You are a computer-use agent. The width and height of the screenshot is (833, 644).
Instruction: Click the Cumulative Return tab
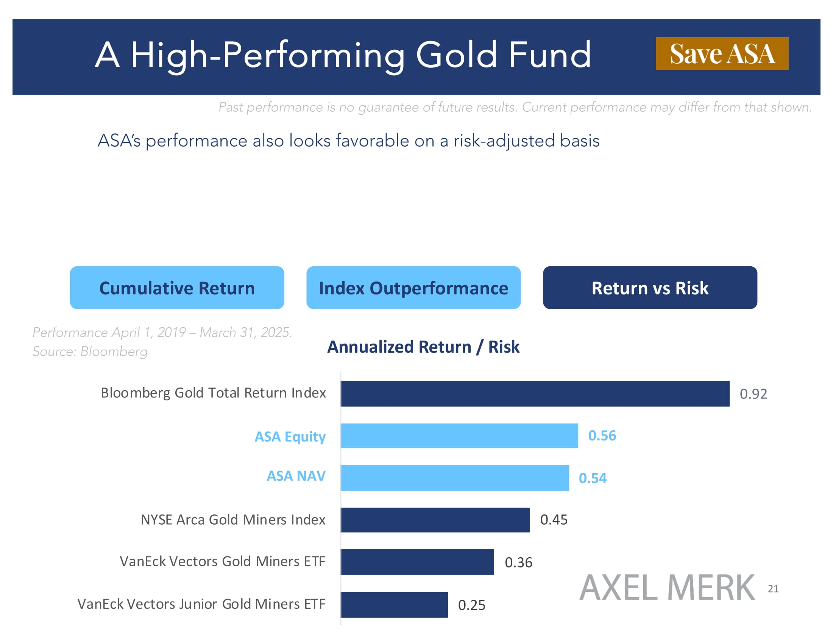[x=177, y=288]
